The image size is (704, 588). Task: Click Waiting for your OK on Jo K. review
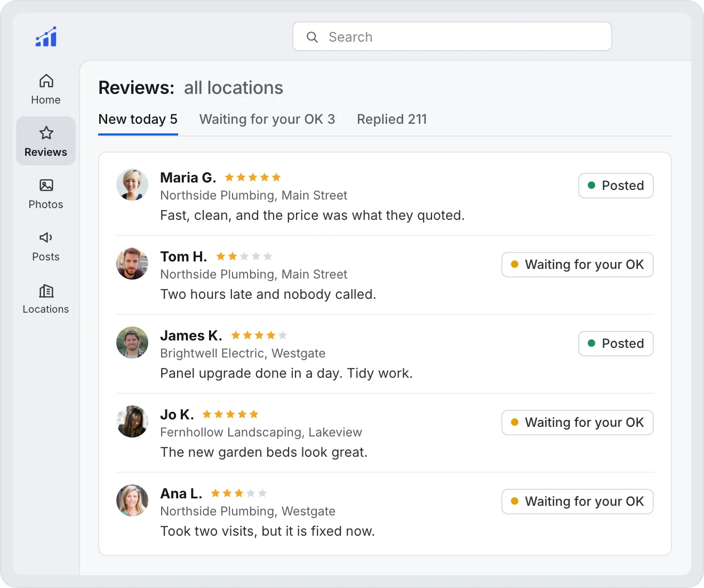click(578, 423)
